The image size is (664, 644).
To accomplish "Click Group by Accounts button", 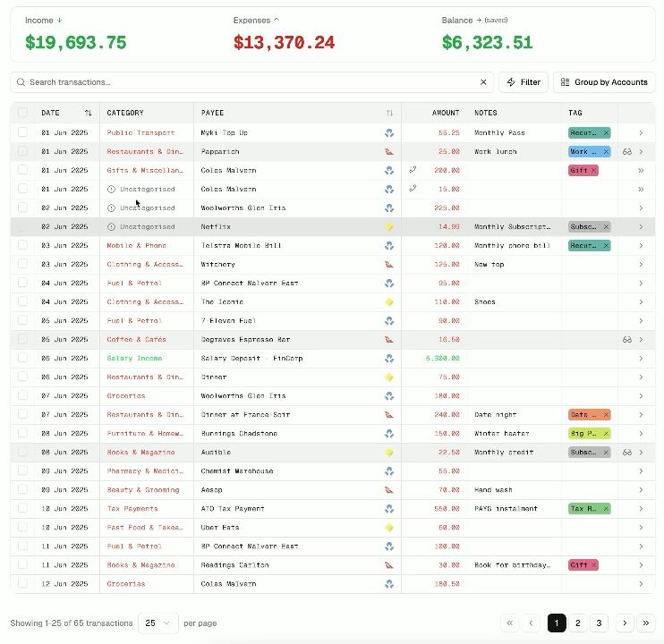I will (604, 82).
